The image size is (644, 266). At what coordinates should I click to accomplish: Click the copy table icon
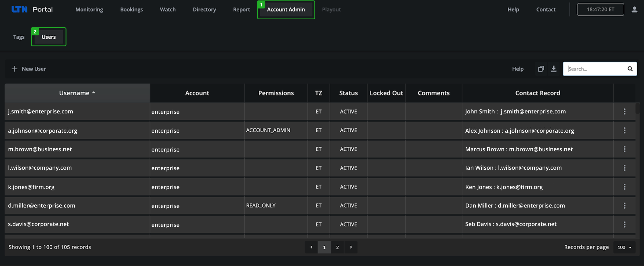pos(541,69)
